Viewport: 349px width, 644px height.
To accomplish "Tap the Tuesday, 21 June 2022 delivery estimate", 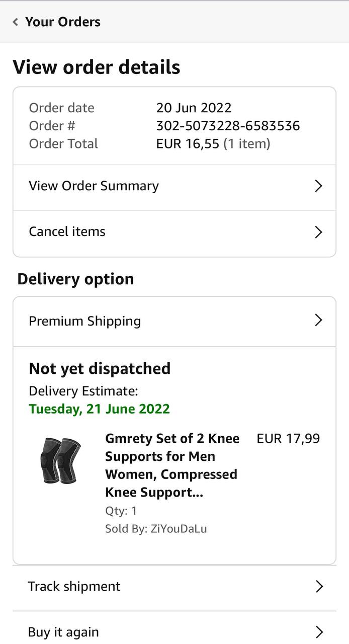I will click(x=100, y=409).
